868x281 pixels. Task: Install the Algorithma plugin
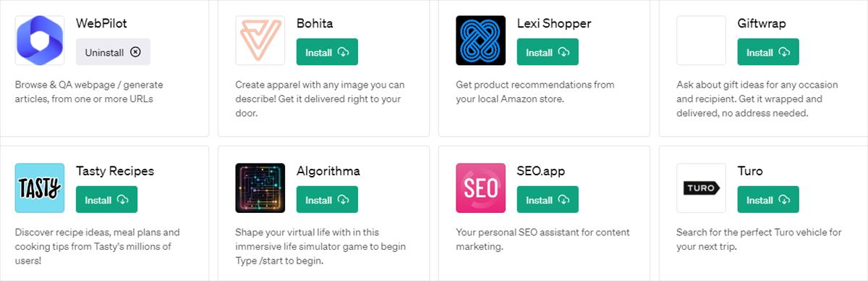click(327, 200)
